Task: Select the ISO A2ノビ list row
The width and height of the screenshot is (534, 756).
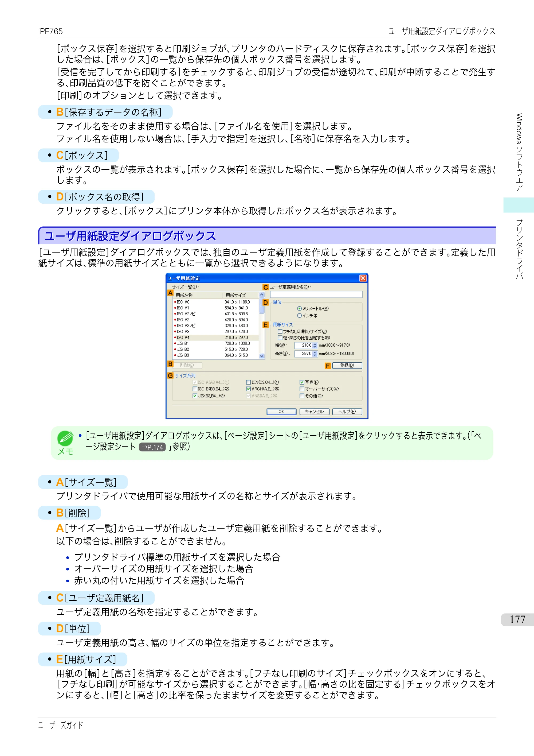Action: 216,314
